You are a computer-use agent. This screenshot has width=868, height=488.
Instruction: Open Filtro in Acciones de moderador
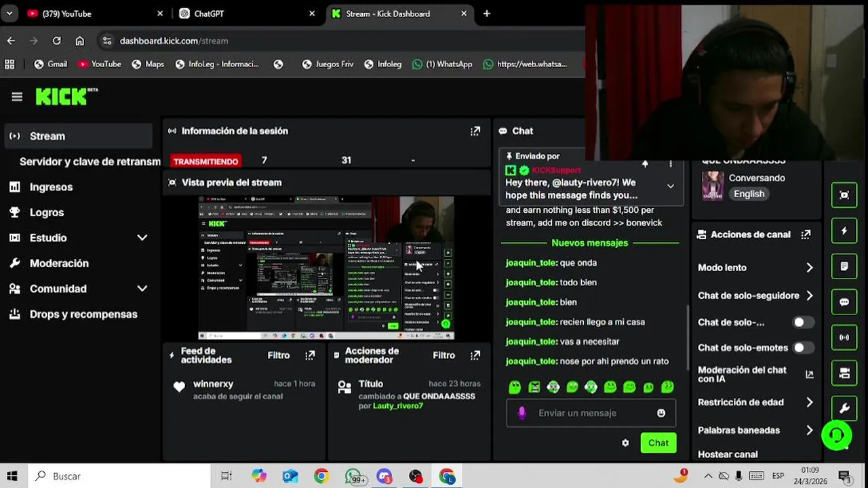pos(444,355)
